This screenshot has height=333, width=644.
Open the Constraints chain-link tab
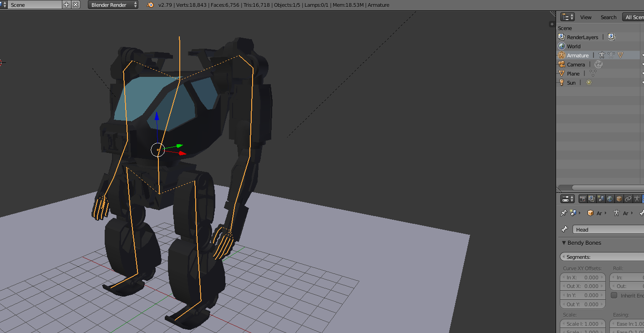coord(628,199)
